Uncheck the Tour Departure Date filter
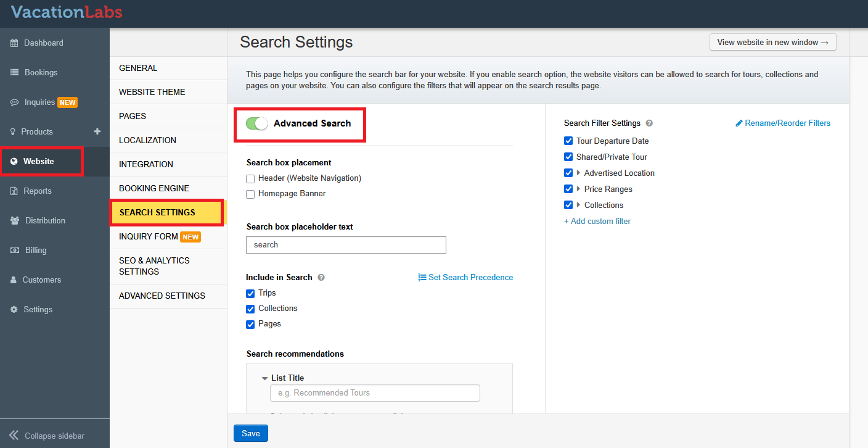 tap(568, 141)
